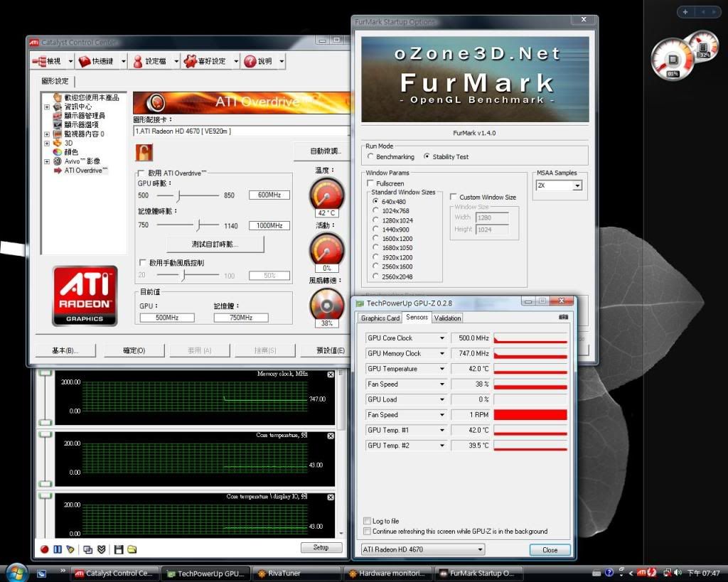Click the floppy disk save icon in monitoring toolbar

[119, 549]
